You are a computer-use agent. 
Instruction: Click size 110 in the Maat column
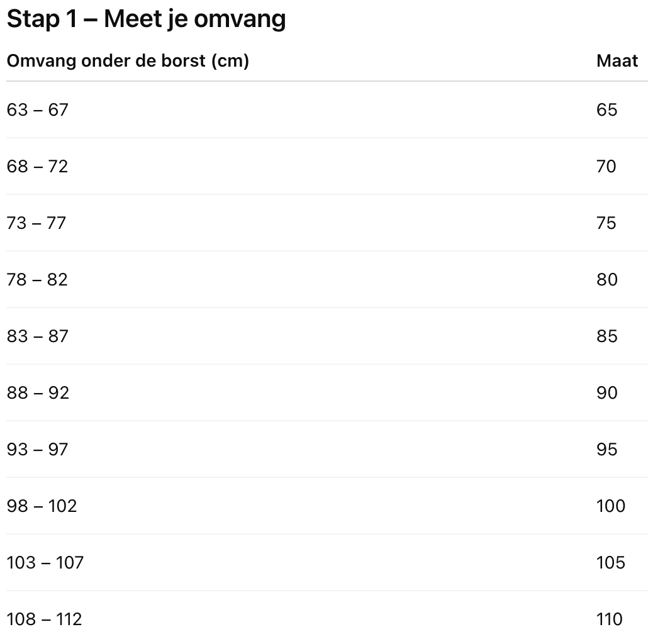(610, 619)
